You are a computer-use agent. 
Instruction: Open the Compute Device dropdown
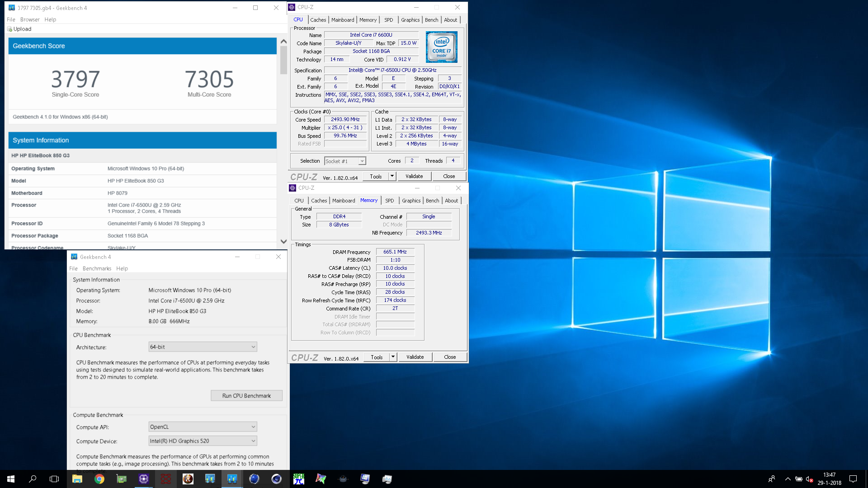[203, 441]
